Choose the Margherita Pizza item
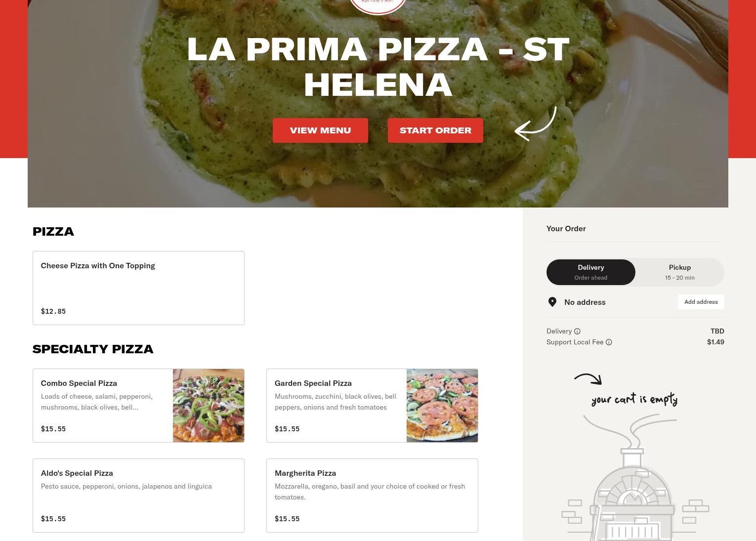The height and width of the screenshot is (541, 756). click(372, 496)
